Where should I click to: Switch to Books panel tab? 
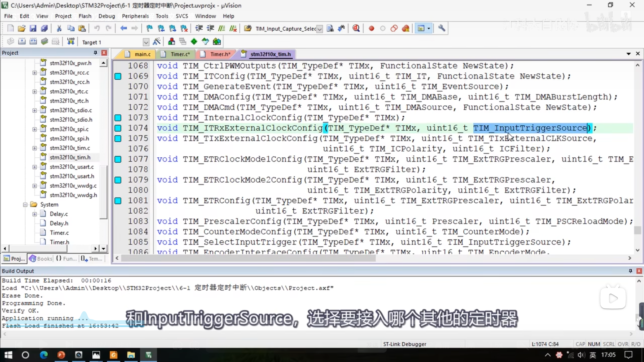(41, 259)
